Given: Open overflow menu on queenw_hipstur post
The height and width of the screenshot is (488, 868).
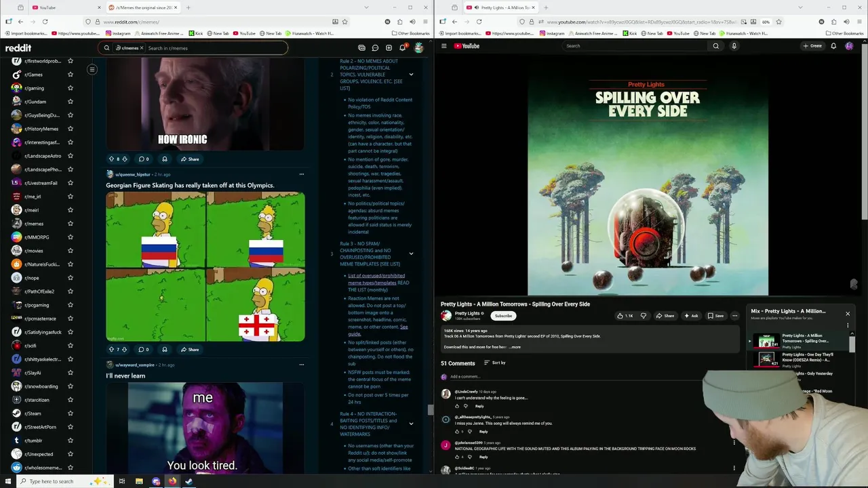Looking at the screenshot, I should pyautogui.click(x=302, y=174).
